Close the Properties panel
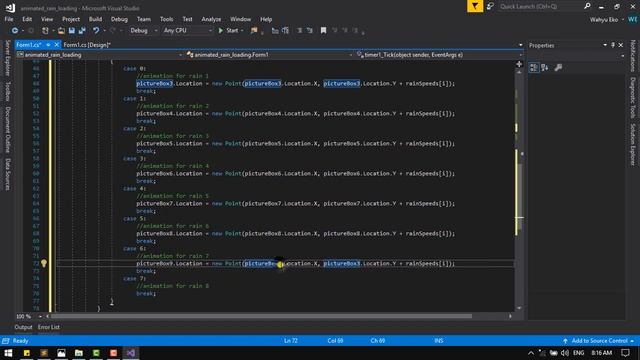 (621, 45)
